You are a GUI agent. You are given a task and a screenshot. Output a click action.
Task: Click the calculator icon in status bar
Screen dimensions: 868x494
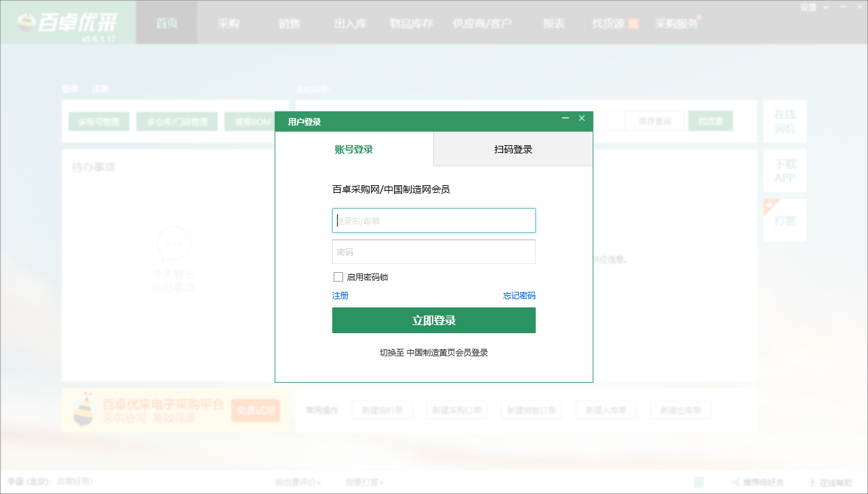698,482
